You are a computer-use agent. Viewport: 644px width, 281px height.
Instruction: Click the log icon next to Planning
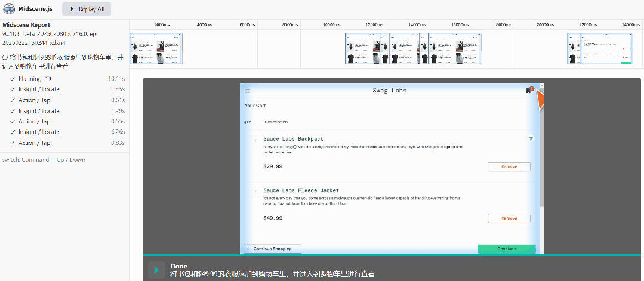point(48,79)
